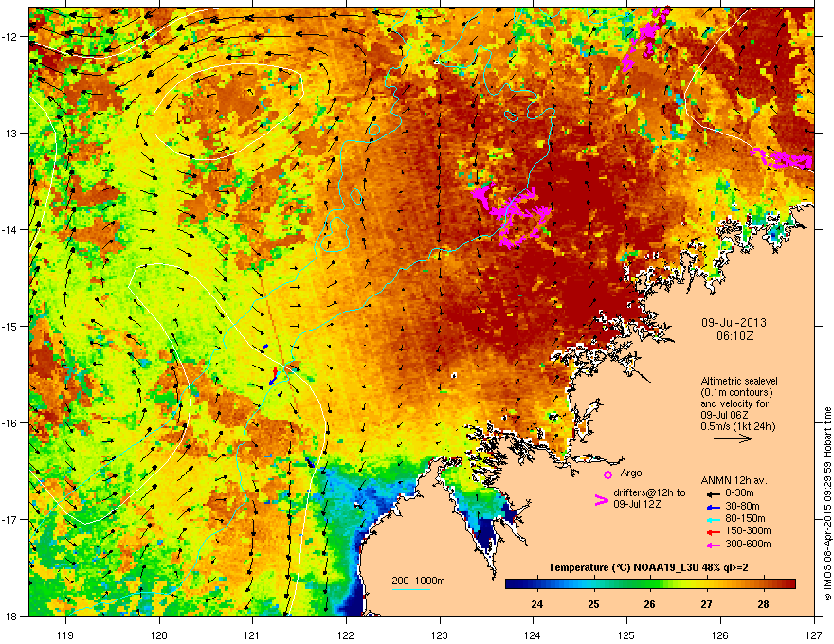Click the '09-Jul-2013' date label

tap(734, 323)
